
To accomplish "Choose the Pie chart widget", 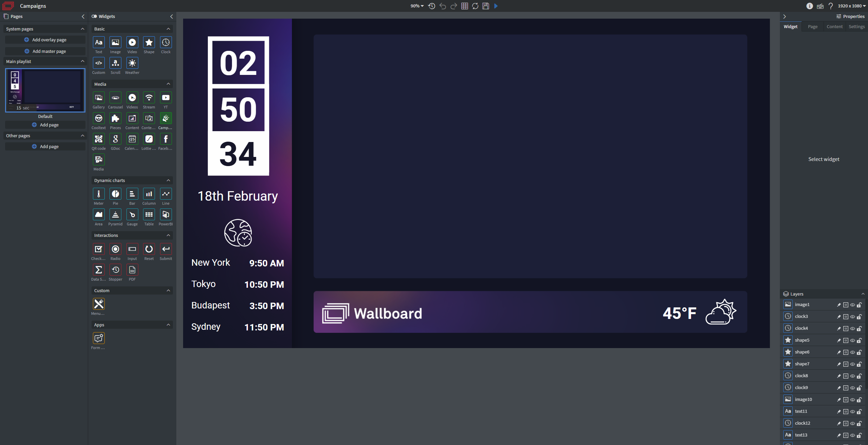I will click(115, 194).
